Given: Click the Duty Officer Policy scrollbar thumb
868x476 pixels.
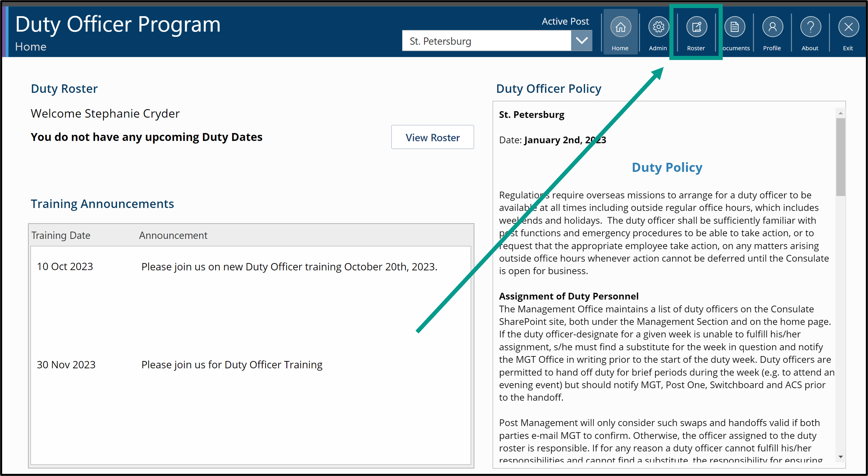Looking at the screenshot, I should pyautogui.click(x=841, y=157).
